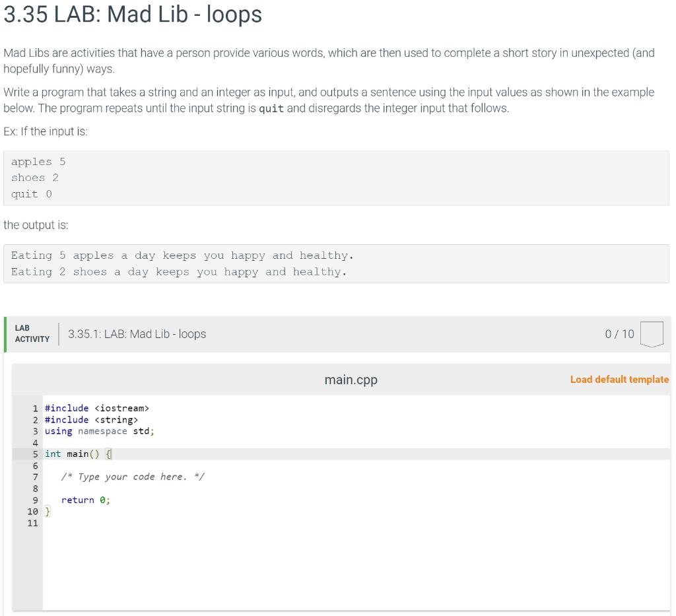Click the heading 3.35 LAB: Mad Lib - loops
Screen dimensions: 676x616
[x=132, y=15]
